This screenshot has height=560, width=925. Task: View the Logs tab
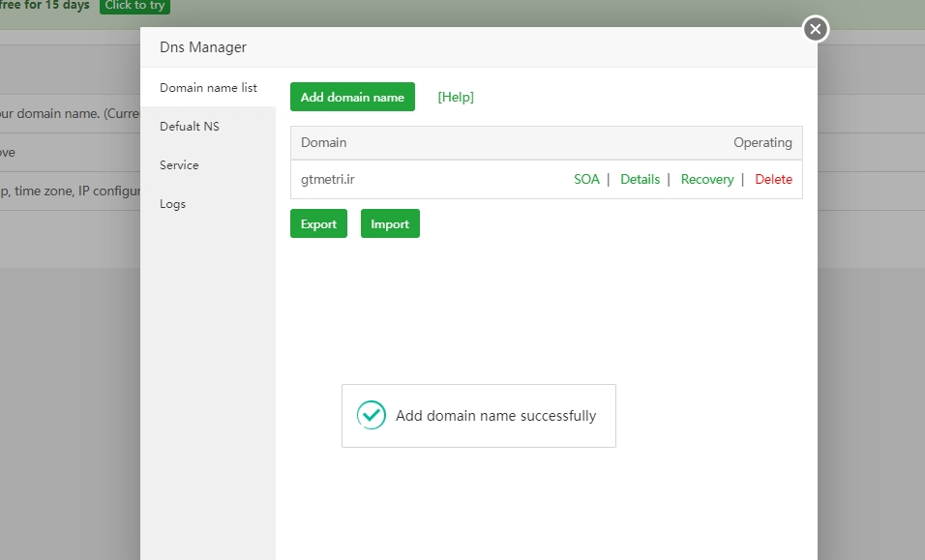pyautogui.click(x=172, y=204)
